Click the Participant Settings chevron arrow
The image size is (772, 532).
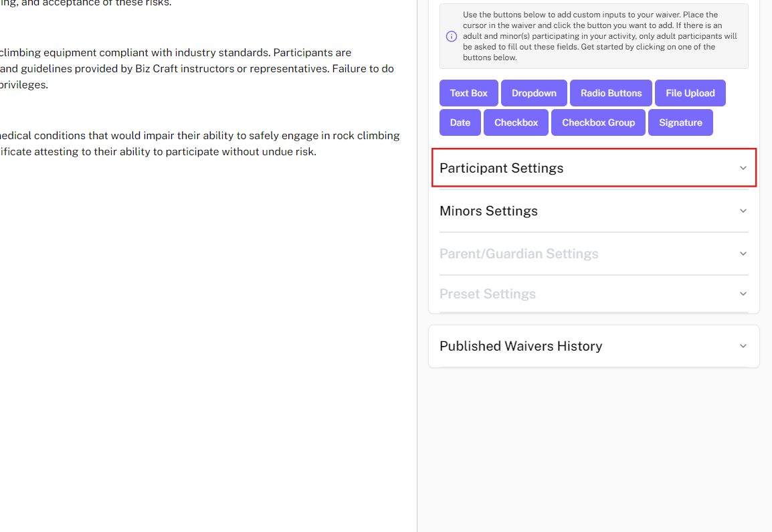click(743, 168)
